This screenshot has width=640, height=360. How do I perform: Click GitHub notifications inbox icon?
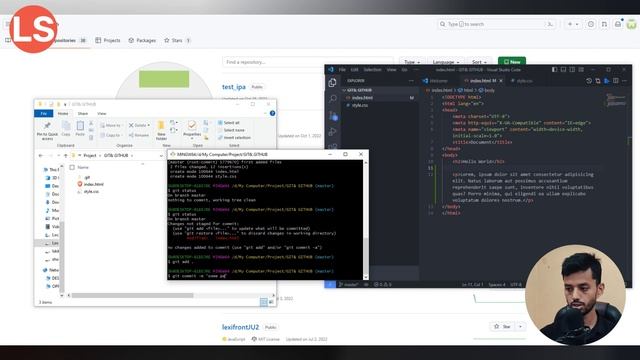point(618,24)
